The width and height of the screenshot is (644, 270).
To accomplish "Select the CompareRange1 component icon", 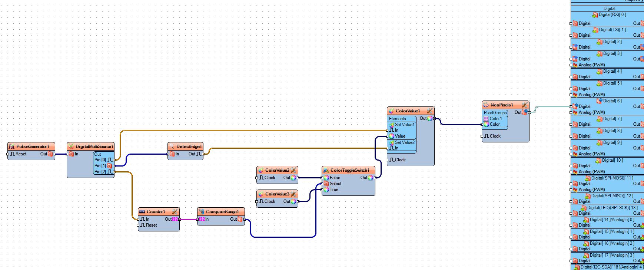I will (x=201, y=212).
